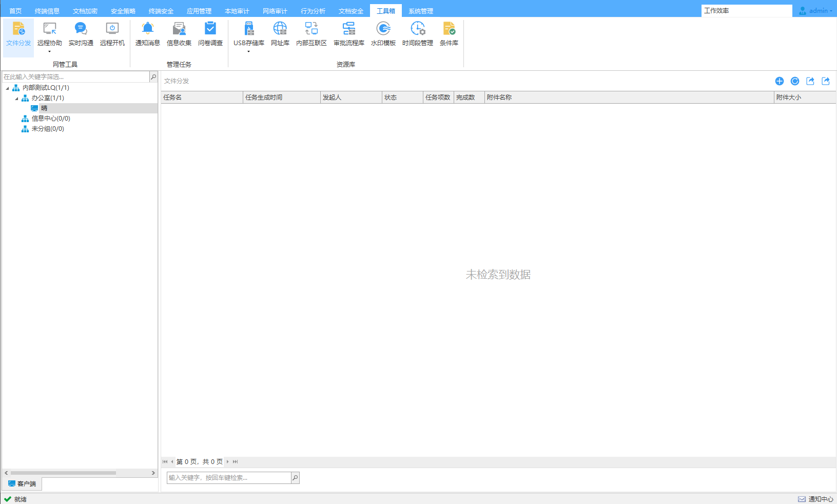Viewport: 837px width, 504px height.
Task: Open 通知中心 in the status bar
Action: point(816,499)
